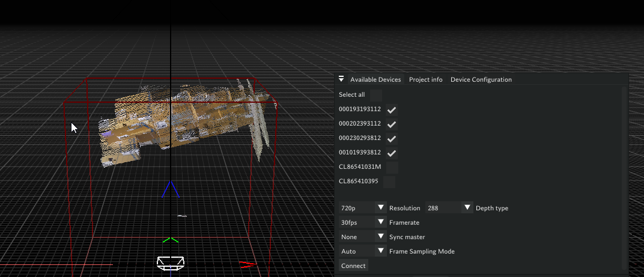Switch to the Project info tab
Screen dimensions: 644x277
tap(425, 80)
